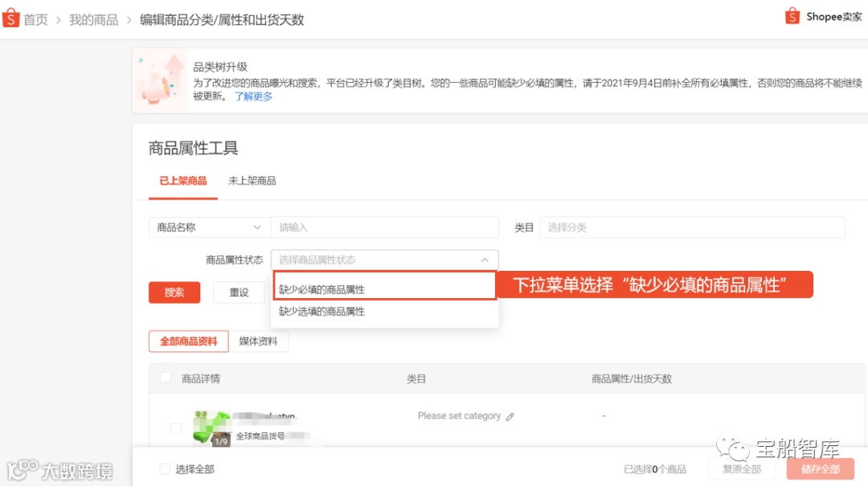Open 我的商品 breadcrumb link
Viewport: 868px width, 487px height.
(x=93, y=20)
